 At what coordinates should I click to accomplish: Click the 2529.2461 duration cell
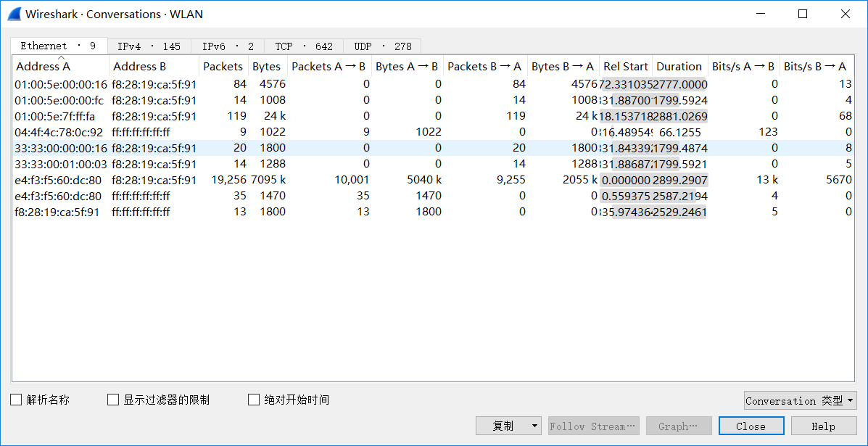679,212
